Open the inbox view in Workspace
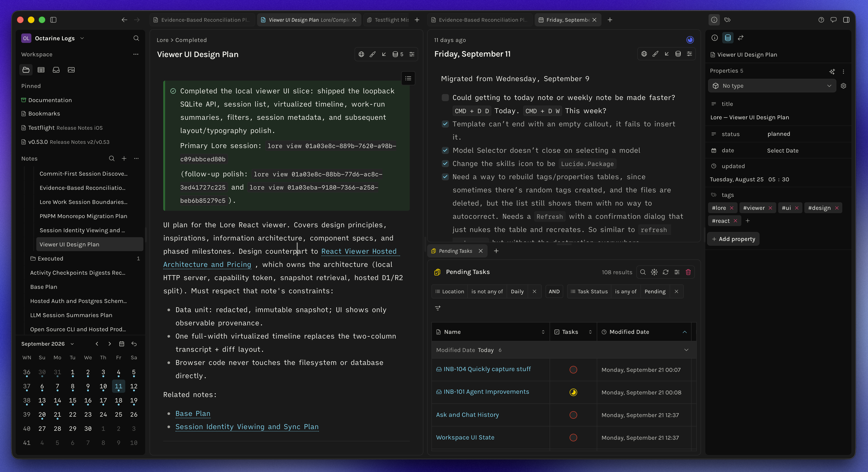868x472 pixels. (56, 70)
